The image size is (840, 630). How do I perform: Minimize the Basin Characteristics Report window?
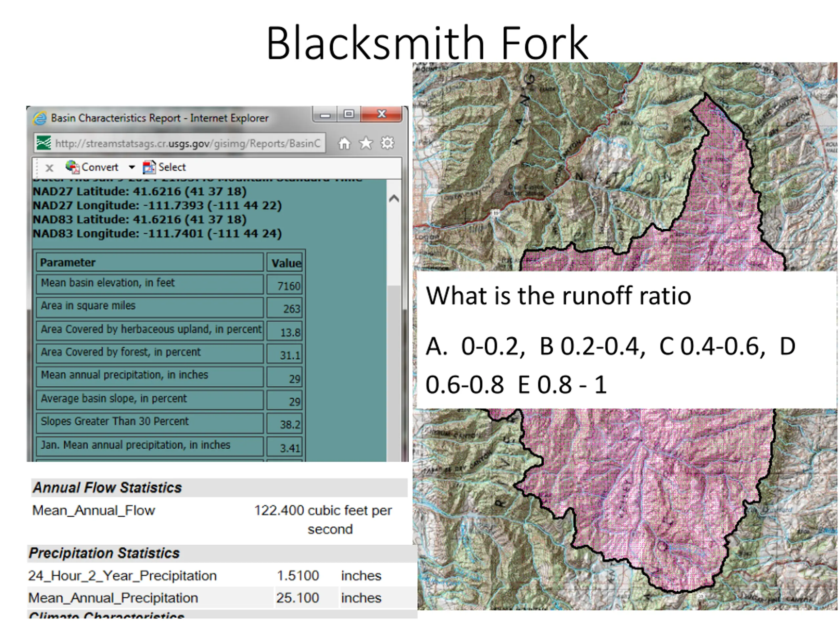click(325, 115)
